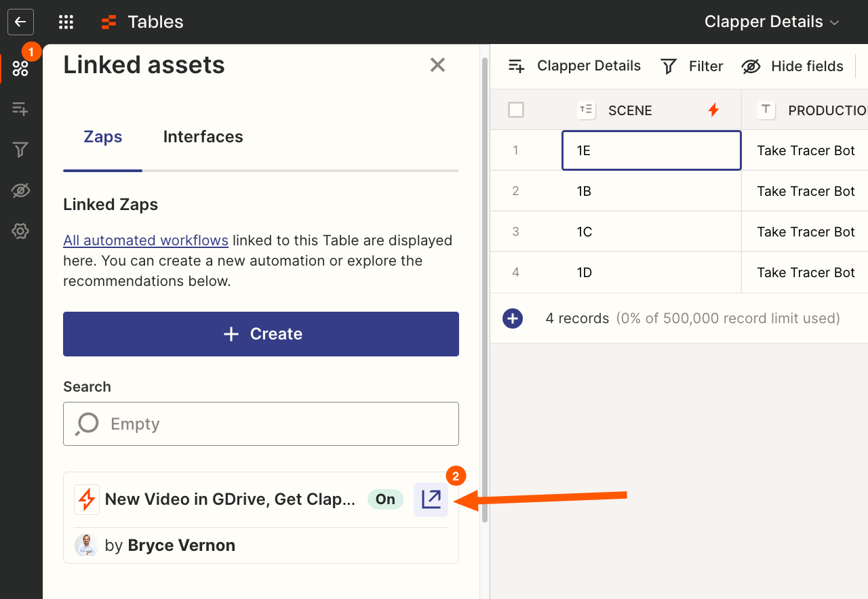This screenshot has width=868, height=599.
Task: Click the add field sidebar icon
Action: coord(20,108)
